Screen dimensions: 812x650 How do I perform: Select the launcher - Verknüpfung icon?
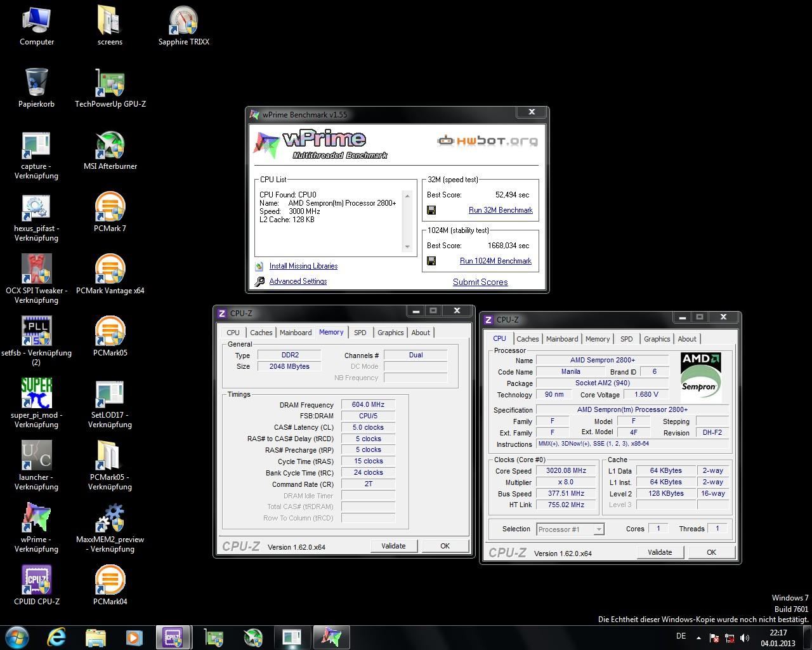(x=37, y=466)
